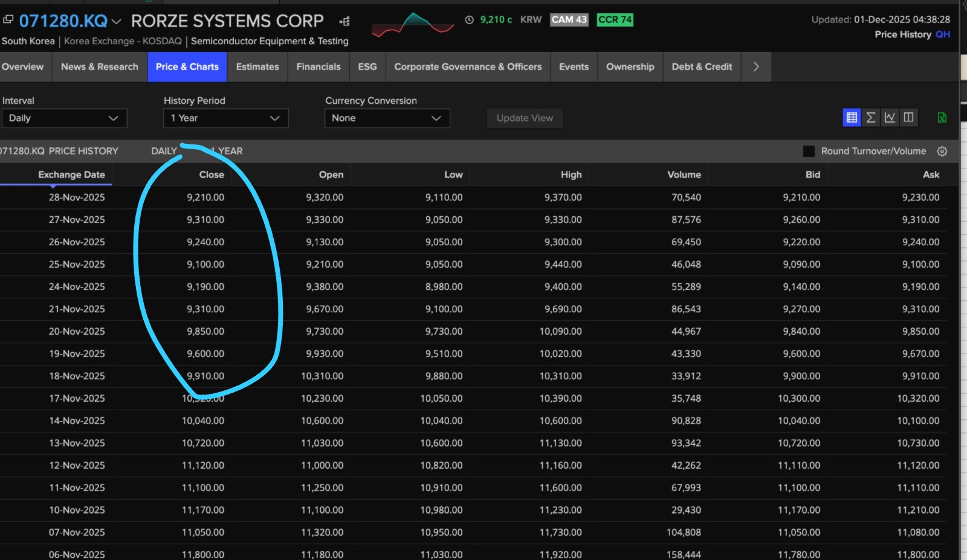This screenshot has width=967, height=560.
Task: Select the Price & Charts tab
Action: tap(187, 66)
